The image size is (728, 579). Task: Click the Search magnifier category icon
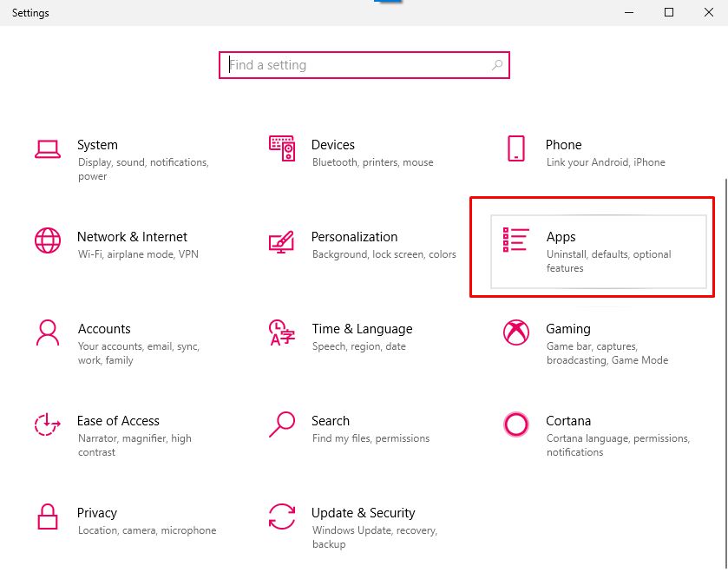(282, 424)
